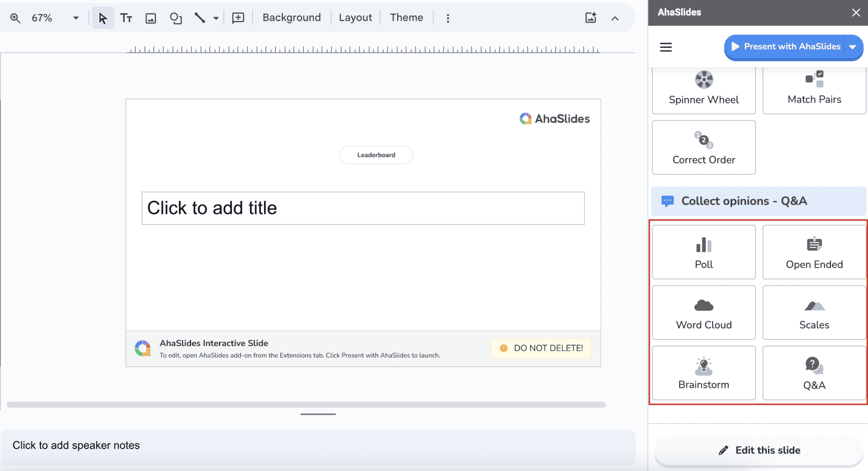Insert an image
The height and width of the screenshot is (471, 868).
click(150, 18)
